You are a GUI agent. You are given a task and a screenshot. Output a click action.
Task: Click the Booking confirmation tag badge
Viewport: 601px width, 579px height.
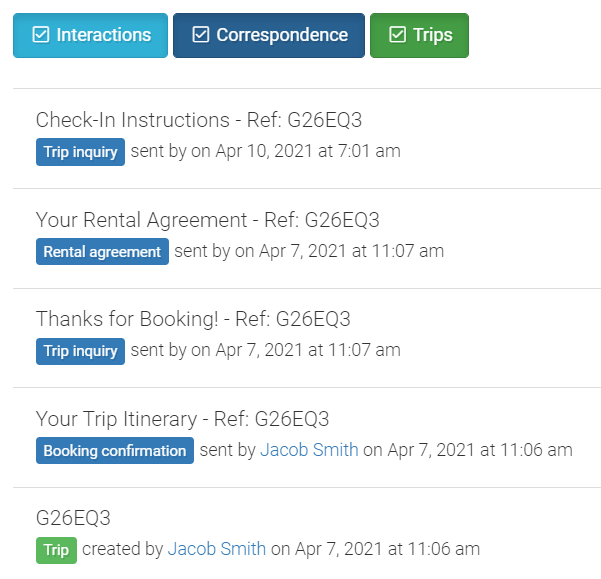pos(115,451)
